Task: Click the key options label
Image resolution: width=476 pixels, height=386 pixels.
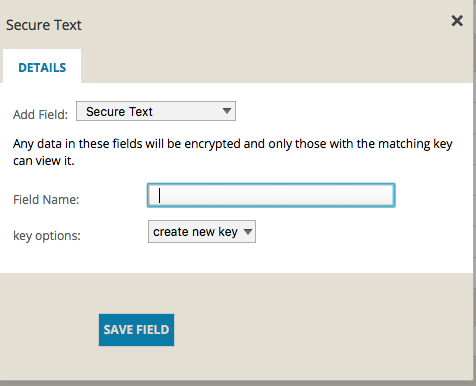Action: point(47,236)
